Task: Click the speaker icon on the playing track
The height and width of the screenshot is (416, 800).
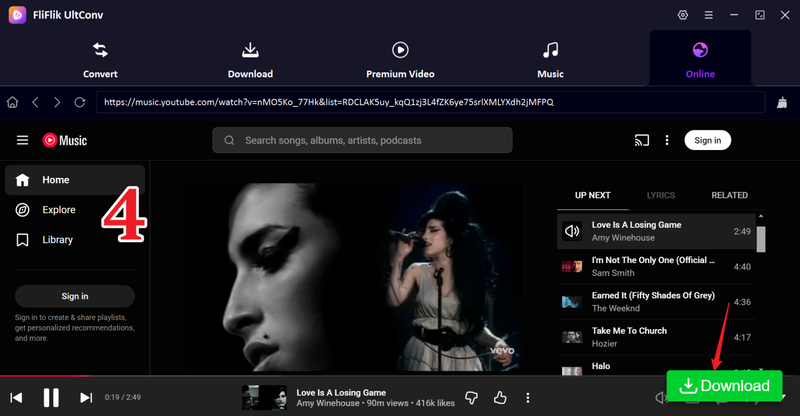Action: click(x=572, y=231)
